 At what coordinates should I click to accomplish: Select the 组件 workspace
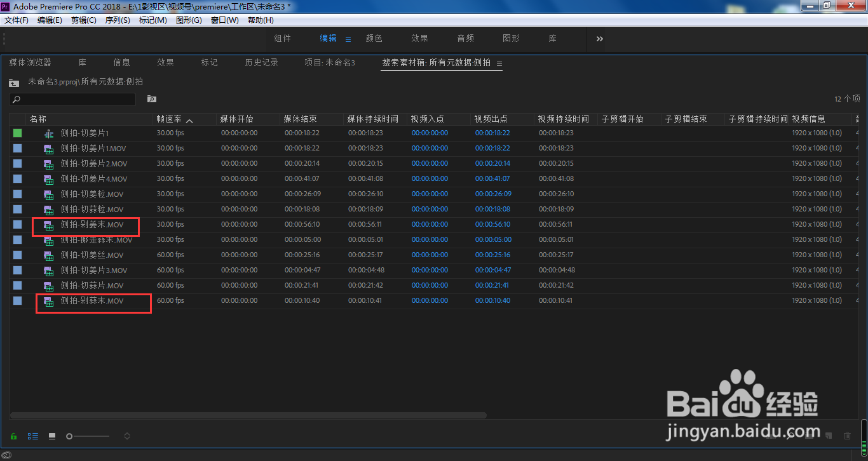click(283, 39)
